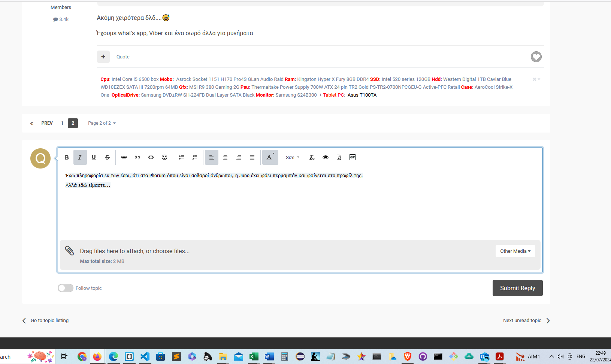Align text left
Screen dimensions: 611x364
[212, 157]
